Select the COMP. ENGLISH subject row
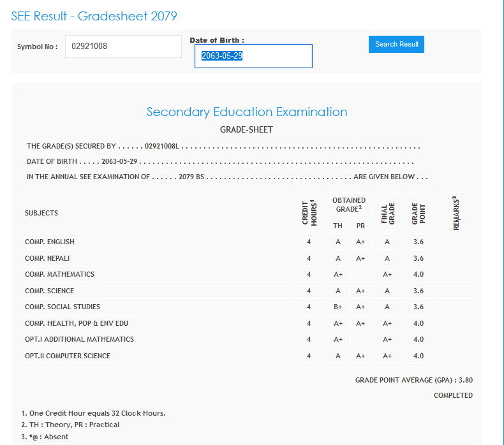 pos(50,242)
